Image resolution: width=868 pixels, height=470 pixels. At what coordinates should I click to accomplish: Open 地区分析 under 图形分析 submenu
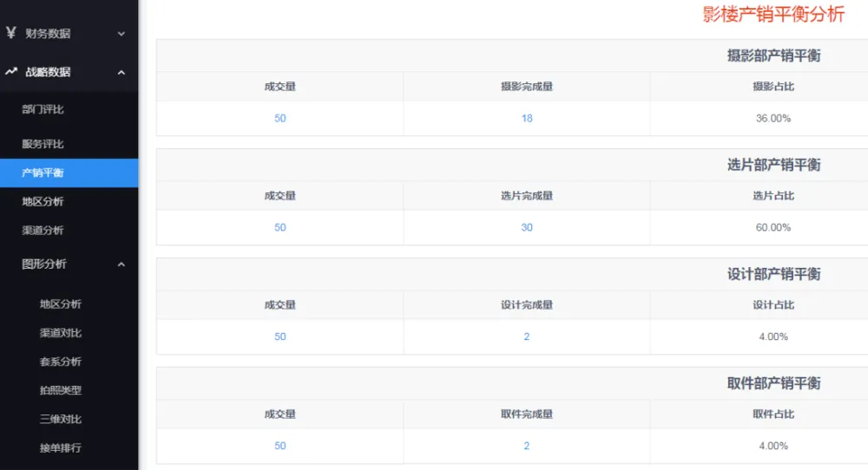point(61,304)
